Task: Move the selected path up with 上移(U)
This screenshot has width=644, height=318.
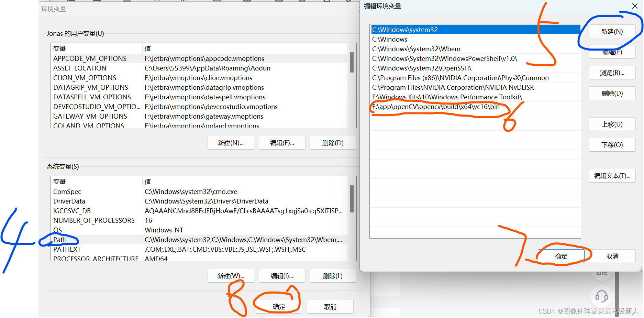Action: point(612,124)
